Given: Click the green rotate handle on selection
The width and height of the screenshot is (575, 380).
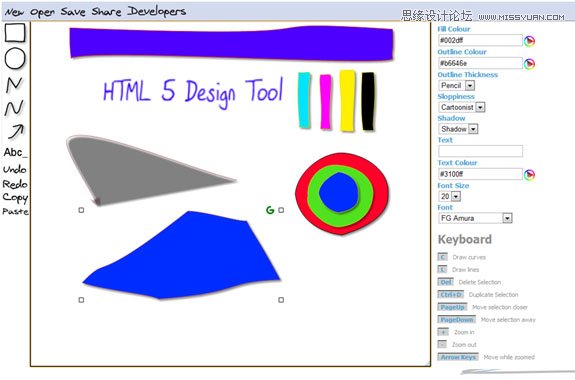Looking at the screenshot, I should (x=270, y=210).
